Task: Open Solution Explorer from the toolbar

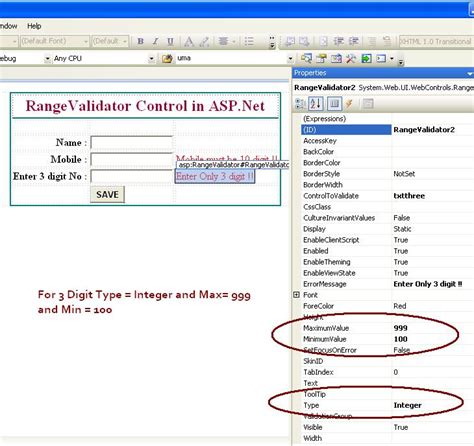Action: click(x=306, y=58)
